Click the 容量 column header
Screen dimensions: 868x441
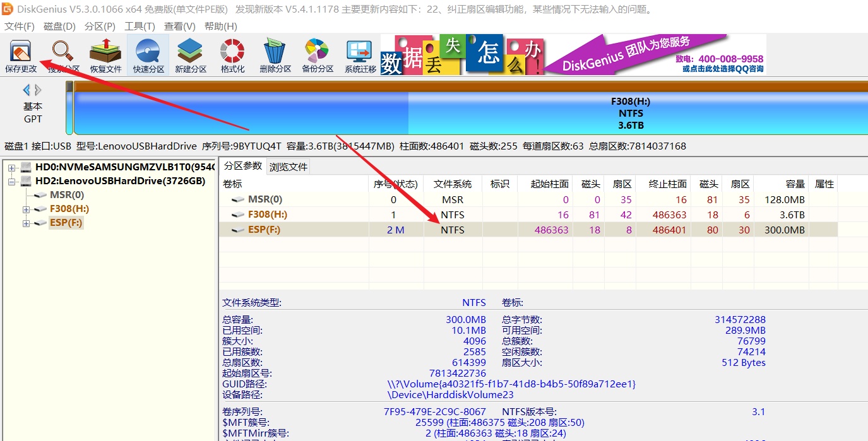(x=795, y=184)
